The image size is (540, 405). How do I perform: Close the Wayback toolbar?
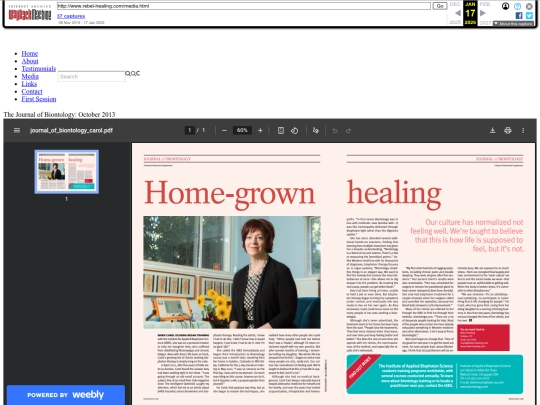coord(529,6)
